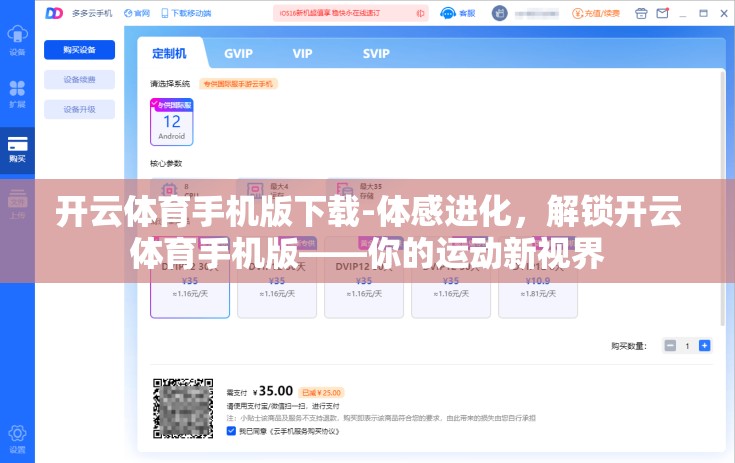Open 充值/续费 recharge
Image resolution: width=735 pixels, height=463 pixels.
click(x=596, y=13)
